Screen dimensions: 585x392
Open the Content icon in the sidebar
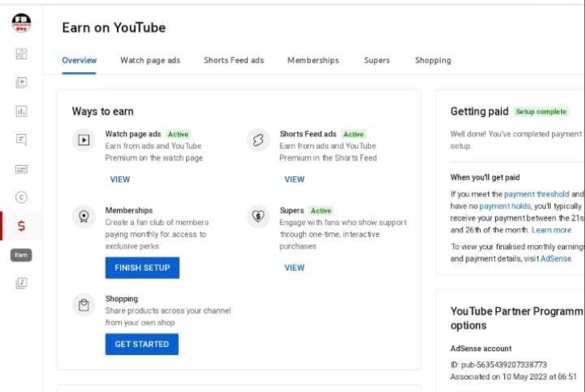coord(22,82)
